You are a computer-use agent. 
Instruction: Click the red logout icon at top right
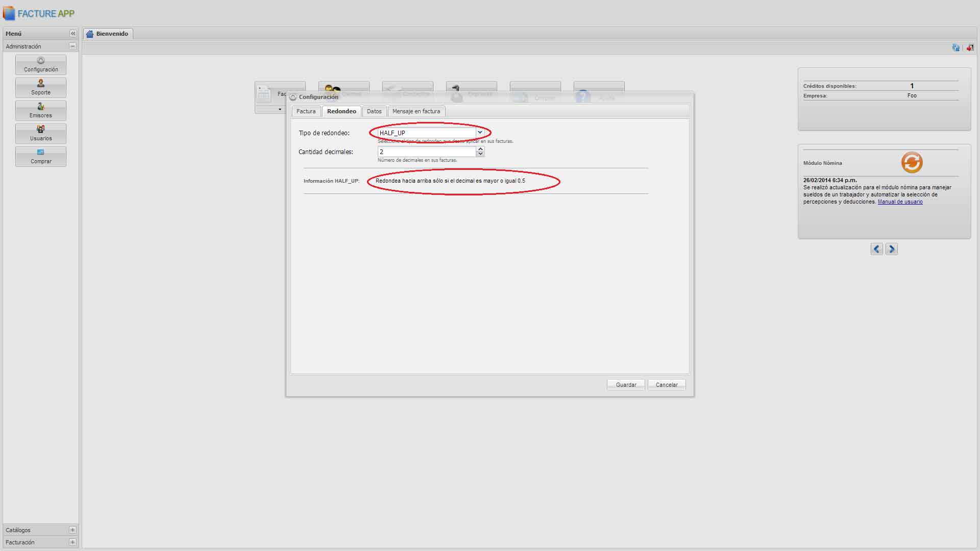(x=970, y=47)
